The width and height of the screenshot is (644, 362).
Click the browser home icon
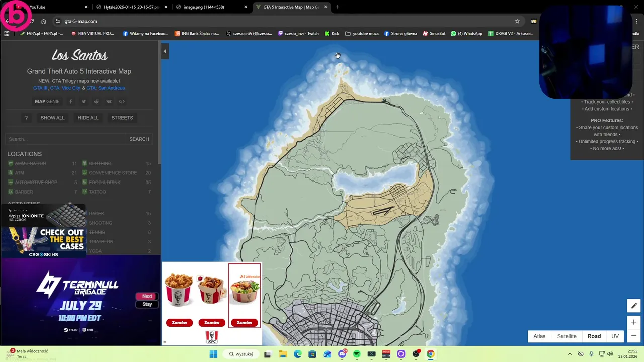[x=44, y=21]
